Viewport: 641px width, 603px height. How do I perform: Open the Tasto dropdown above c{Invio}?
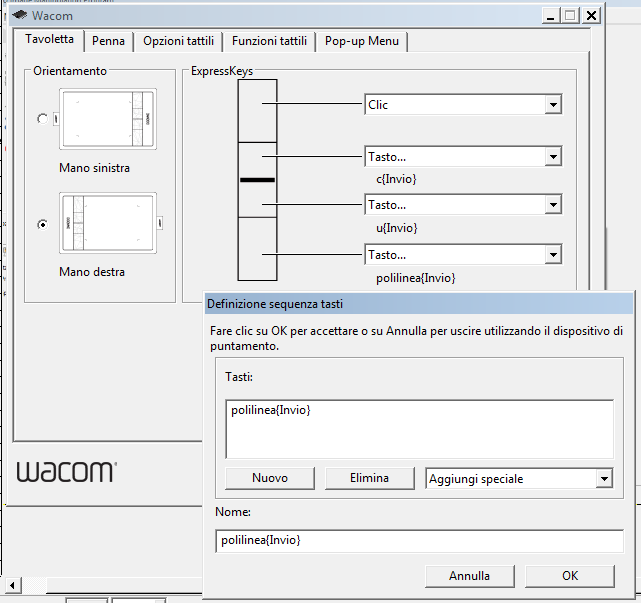coord(553,157)
